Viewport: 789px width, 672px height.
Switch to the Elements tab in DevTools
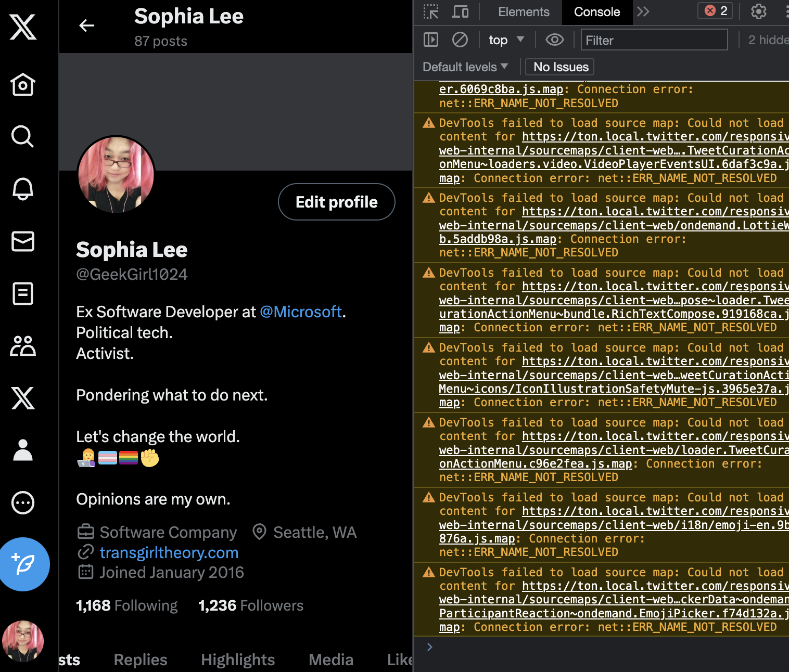[x=523, y=11]
